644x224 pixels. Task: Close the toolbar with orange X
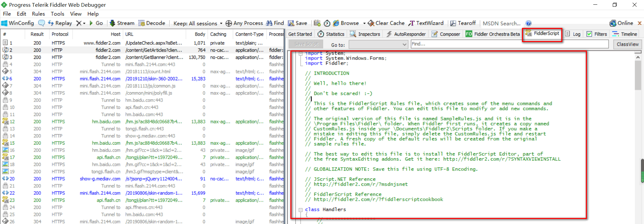coord(639,23)
